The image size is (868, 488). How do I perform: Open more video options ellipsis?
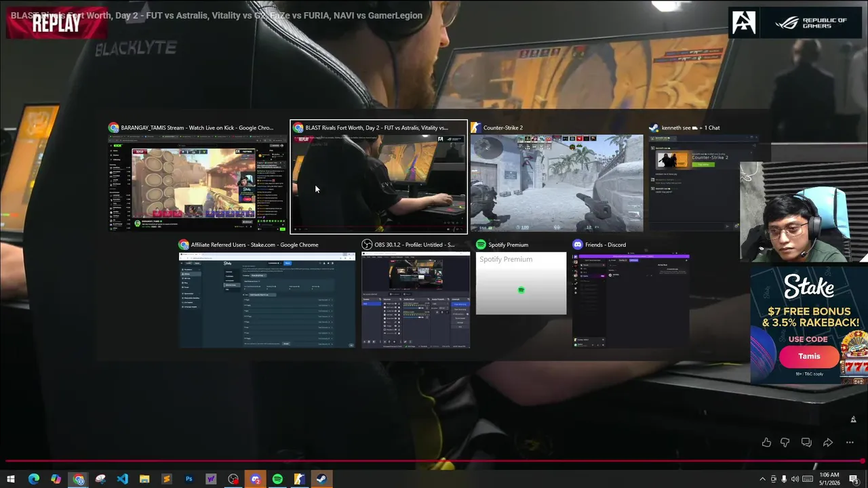click(850, 443)
